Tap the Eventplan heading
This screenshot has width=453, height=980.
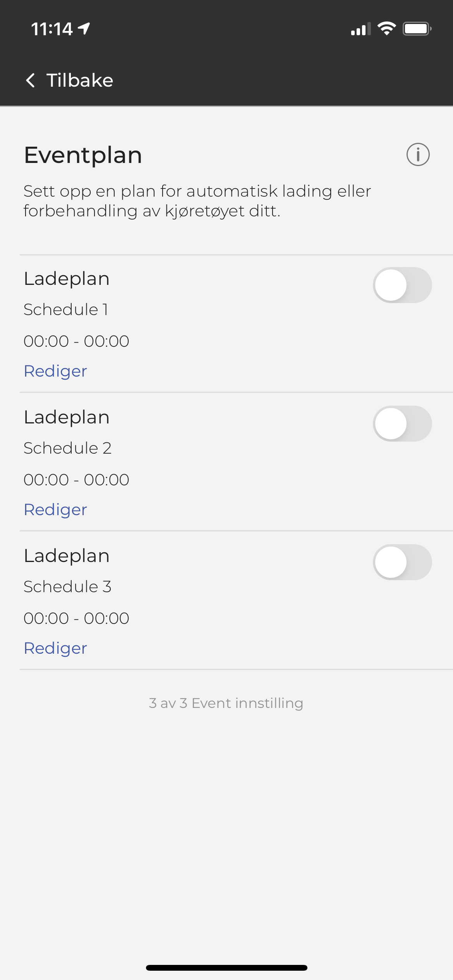click(x=83, y=155)
